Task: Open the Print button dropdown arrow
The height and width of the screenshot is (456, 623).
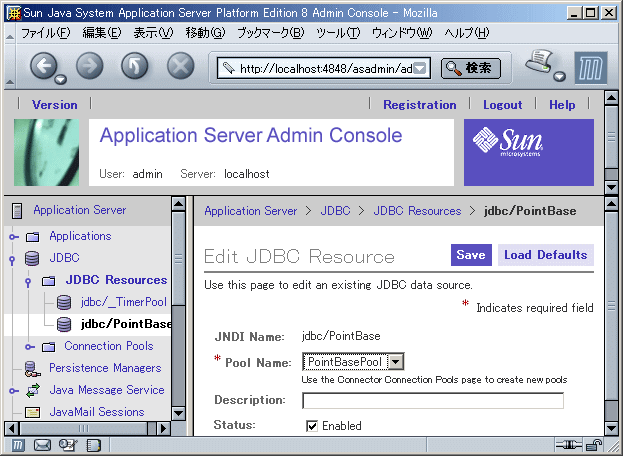Action: coord(559,76)
